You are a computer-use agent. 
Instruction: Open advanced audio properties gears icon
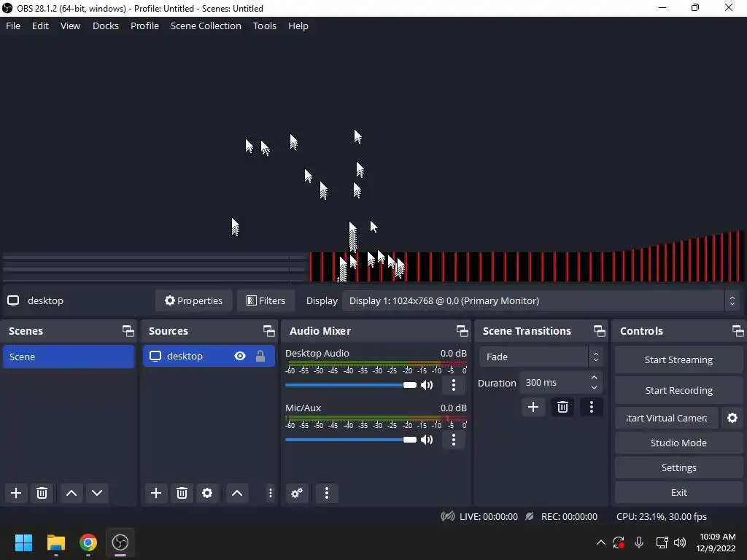297,493
